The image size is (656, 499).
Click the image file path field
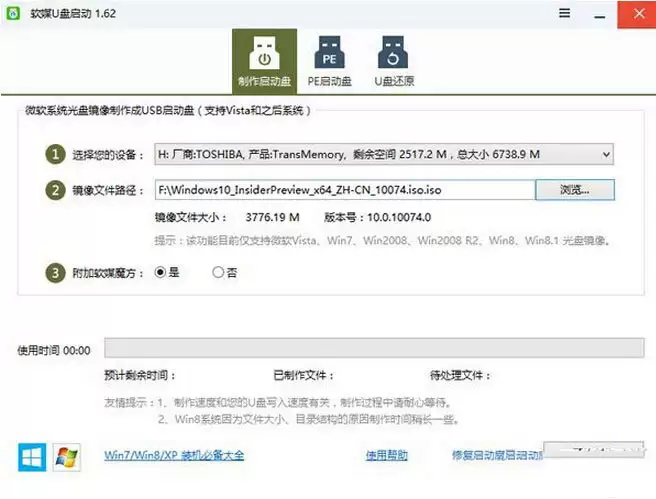pyautogui.click(x=345, y=190)
